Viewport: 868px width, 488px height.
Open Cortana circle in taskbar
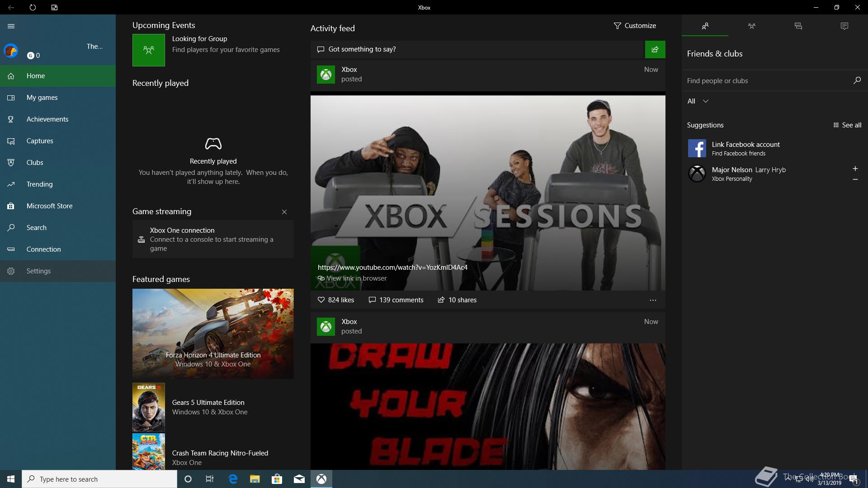pos(188,479)
